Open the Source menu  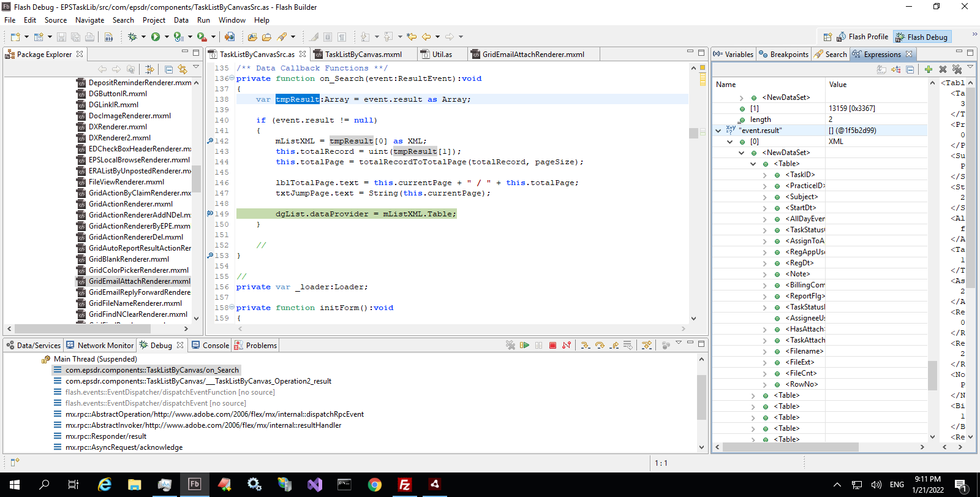56,20
